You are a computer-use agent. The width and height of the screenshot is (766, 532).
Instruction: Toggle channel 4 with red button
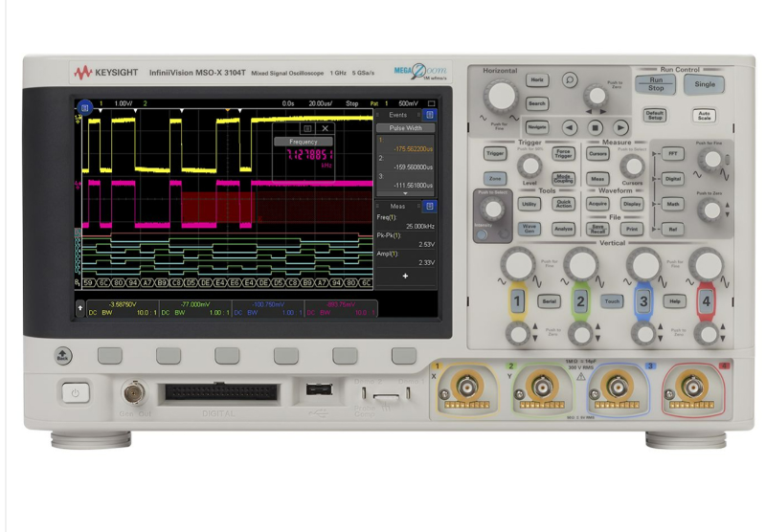pyautogui.click(x=706, y=301)
